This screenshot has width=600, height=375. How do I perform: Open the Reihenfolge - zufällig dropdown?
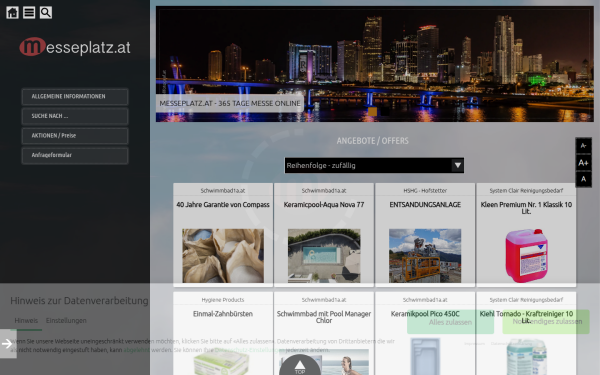tap(374, 165)
